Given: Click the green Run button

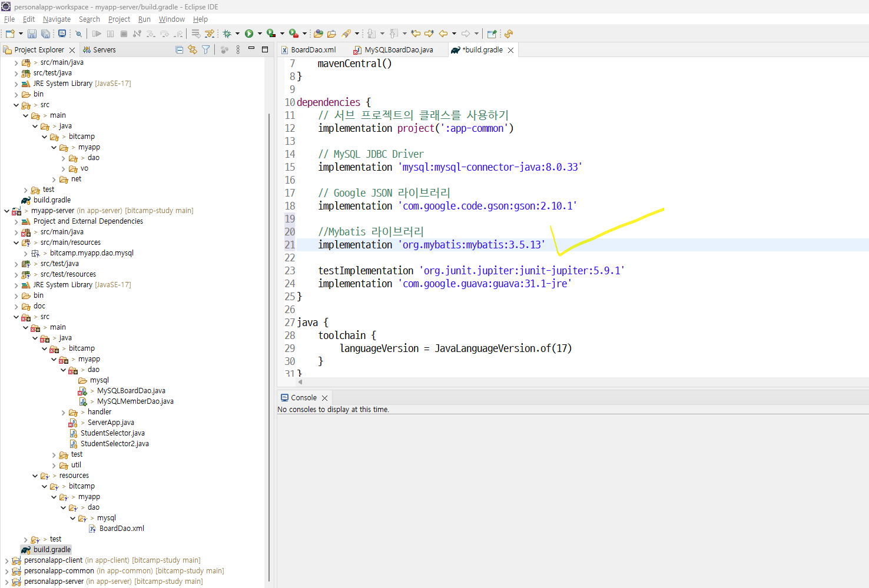Looking at the screenshot, I should click(x=249, y=34).
